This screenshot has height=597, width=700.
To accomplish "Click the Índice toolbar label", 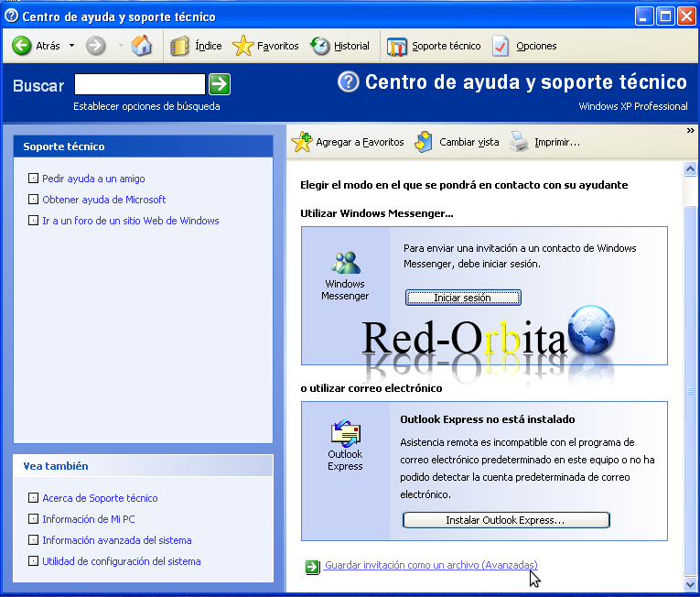I will [x=208, y=46].
